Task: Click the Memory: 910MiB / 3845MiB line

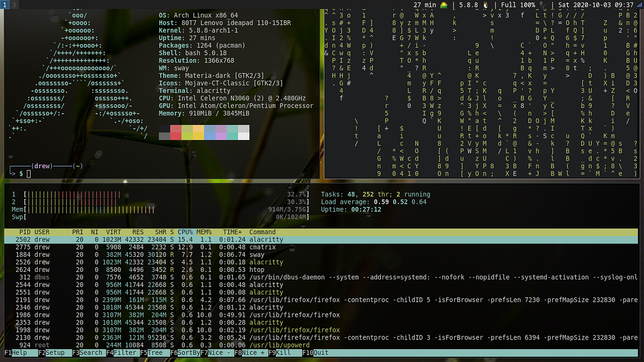Action: (204, 113)
